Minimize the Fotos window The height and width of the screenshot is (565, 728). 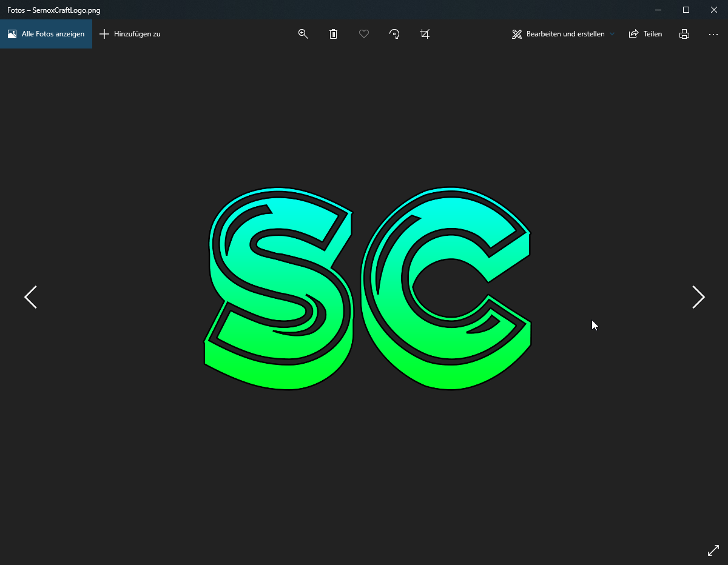(658, 10)
